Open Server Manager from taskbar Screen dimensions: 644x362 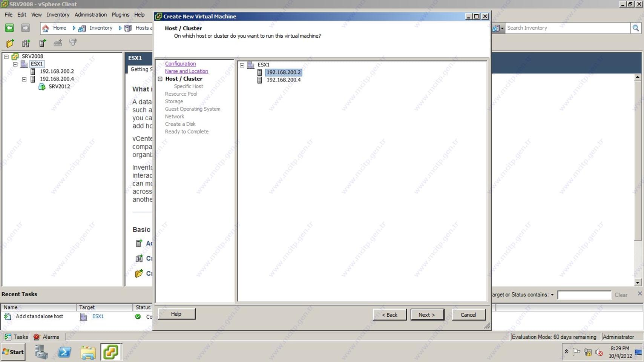pos(41,352)
